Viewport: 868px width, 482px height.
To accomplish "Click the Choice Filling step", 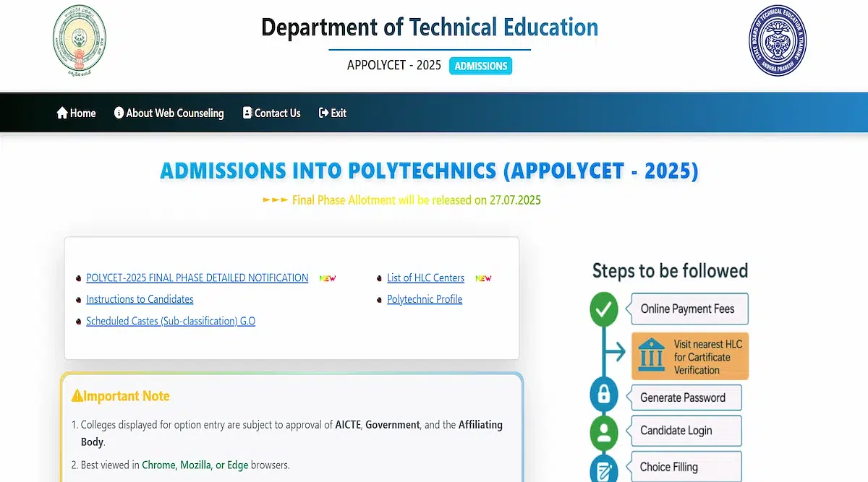I will (686, 467).
